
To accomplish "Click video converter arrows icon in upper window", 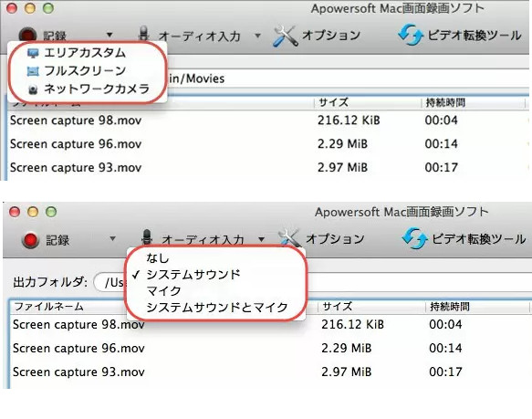I will tap(411, 35).
